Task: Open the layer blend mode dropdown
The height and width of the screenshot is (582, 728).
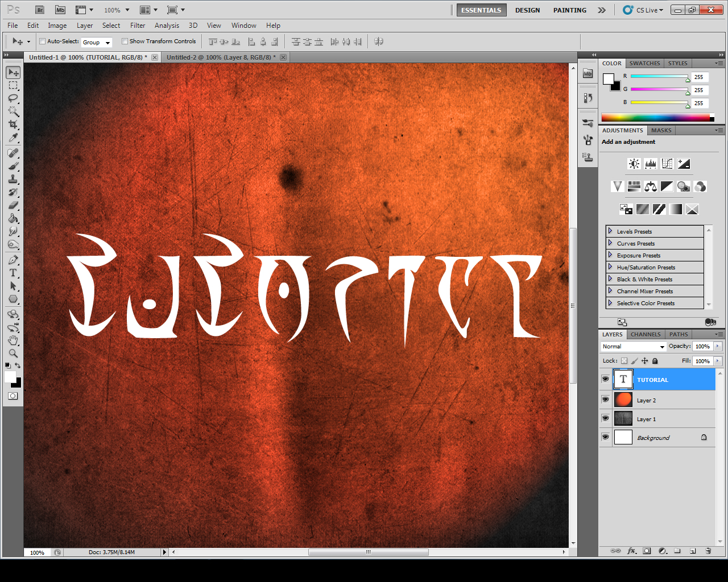Action: pos(632,346)
